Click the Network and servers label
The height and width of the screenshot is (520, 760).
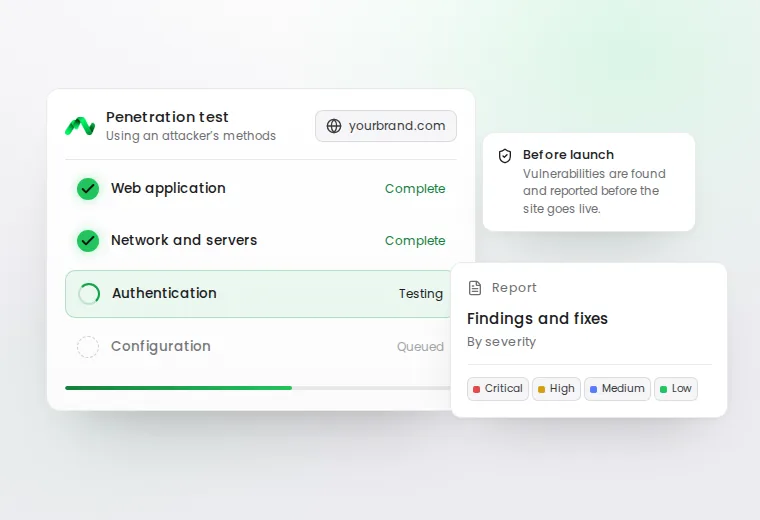(184, 240)
